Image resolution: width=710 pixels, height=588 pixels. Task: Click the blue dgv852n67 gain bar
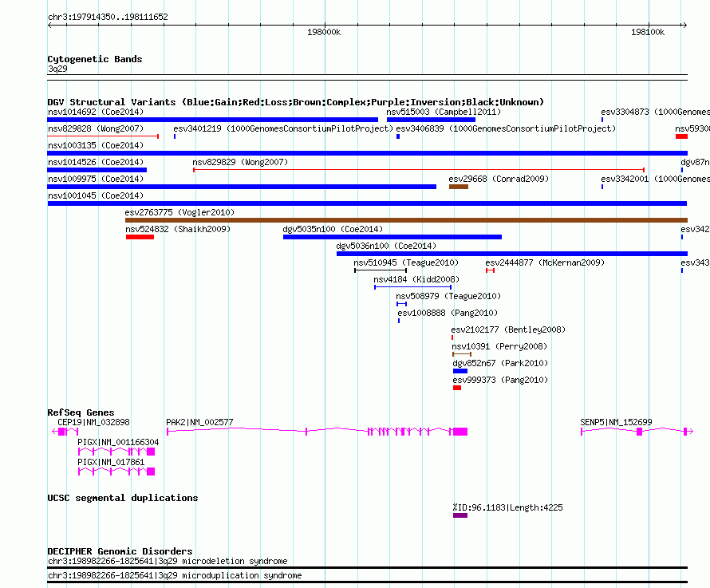460,371
